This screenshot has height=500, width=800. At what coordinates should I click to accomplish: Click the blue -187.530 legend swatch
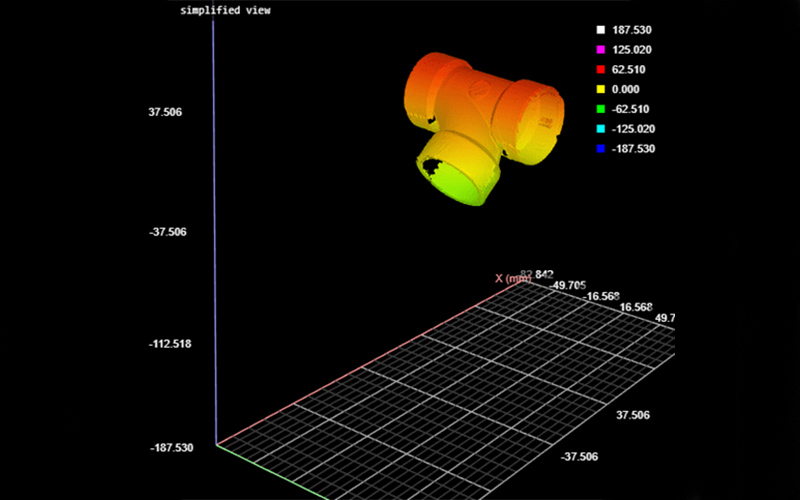[x=600, y=149]
